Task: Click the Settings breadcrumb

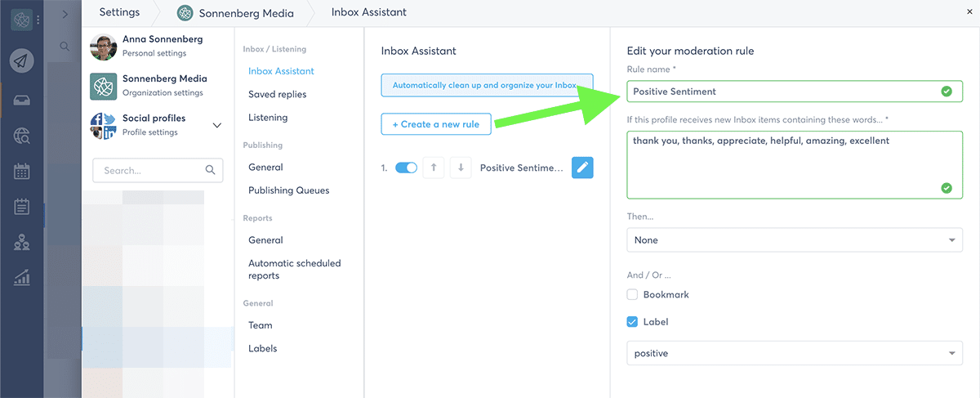Action: click(x=119, y=12)
